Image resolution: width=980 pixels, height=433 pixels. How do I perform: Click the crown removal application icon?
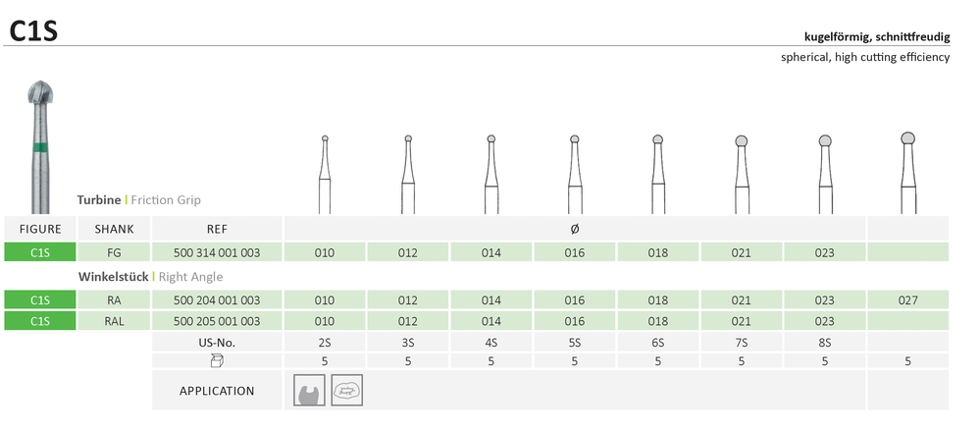coord(346,391)
